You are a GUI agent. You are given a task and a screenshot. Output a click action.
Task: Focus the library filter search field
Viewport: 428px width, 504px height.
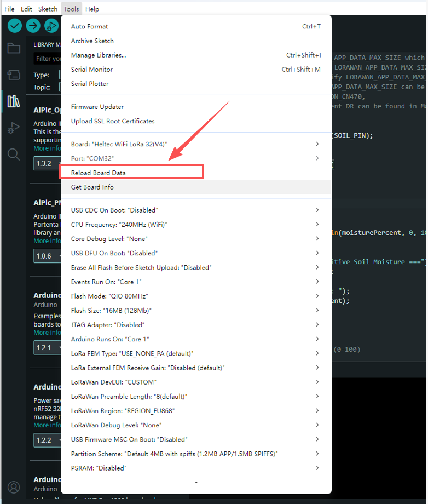[x=48, y=59]
